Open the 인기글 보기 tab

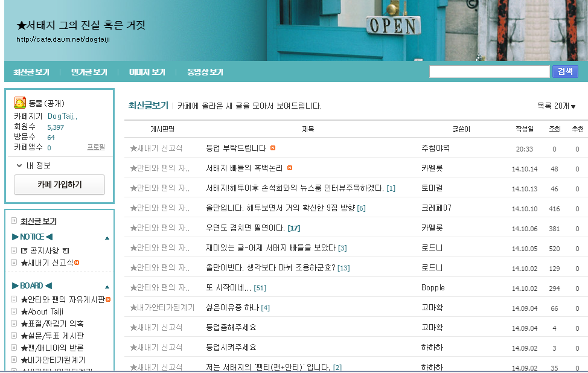pyautogui.click(x=89, y=72)
